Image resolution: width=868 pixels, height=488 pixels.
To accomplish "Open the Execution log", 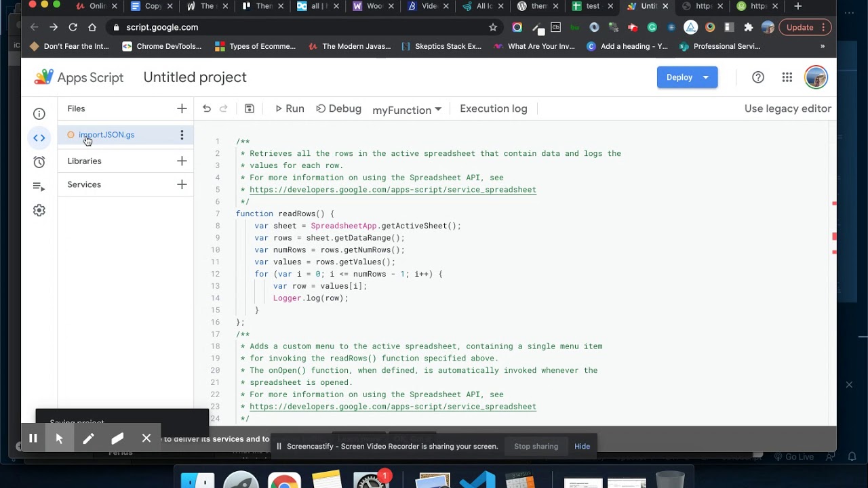I will tap(493, 108).
